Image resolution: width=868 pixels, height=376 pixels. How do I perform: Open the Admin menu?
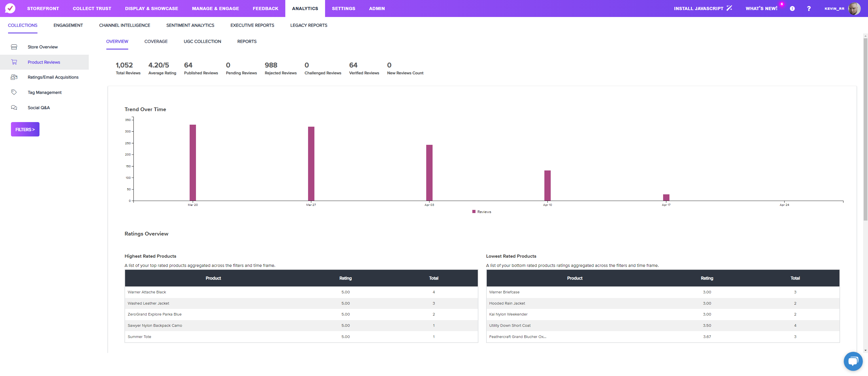tap(377, 8)
